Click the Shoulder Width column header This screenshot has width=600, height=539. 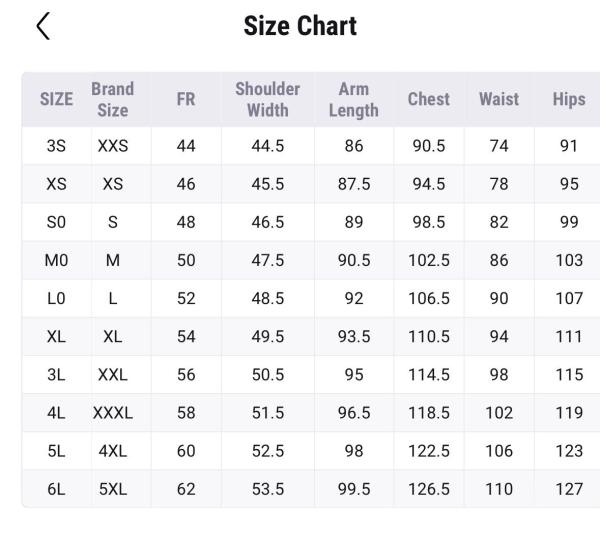267,99
